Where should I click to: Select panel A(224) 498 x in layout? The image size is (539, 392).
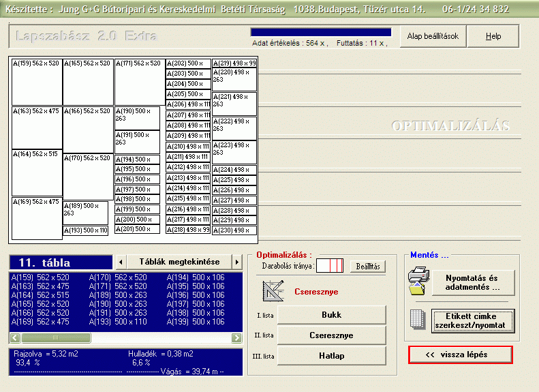[234, 170]
